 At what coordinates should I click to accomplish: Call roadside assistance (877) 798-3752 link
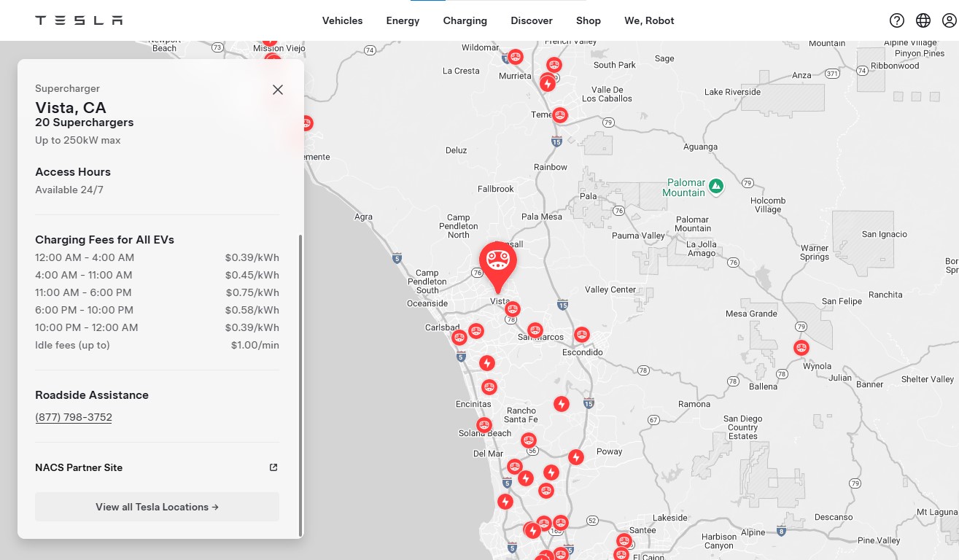point(74,418)
